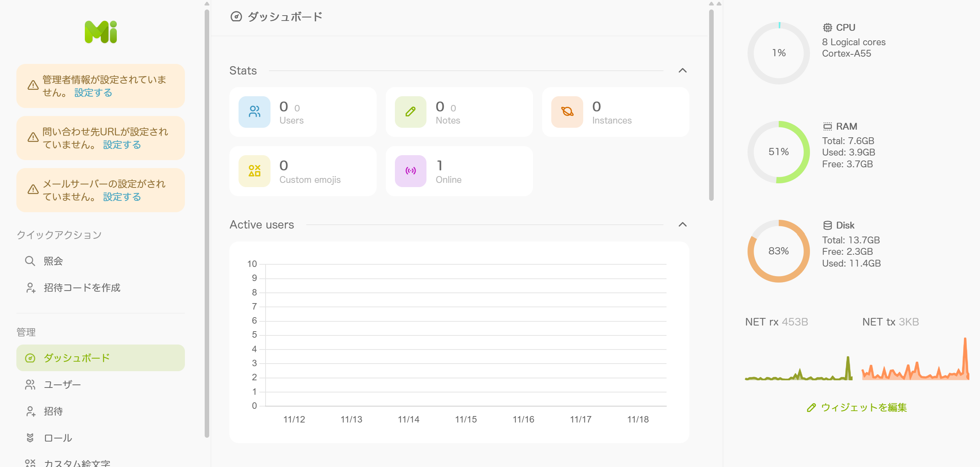Screen dimensions: 980x467
Task: Open the 招待 admin page
Action: (100, 411)
